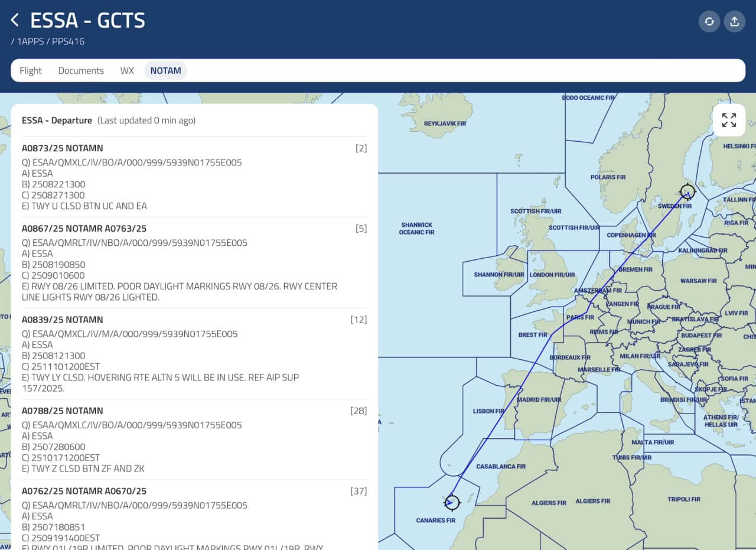This screenshot has height=550, width=756.
Task: Switch to the Flight tab
Action: [30, 70]
